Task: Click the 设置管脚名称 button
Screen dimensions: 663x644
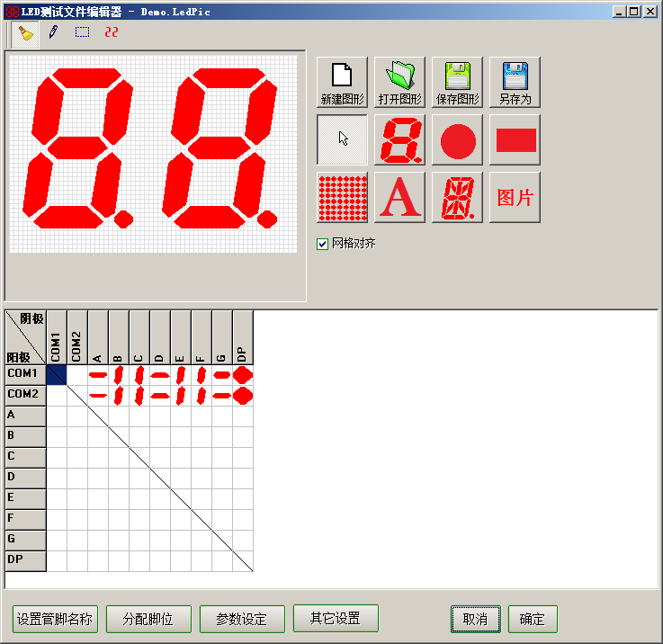Action: point(55,619)
